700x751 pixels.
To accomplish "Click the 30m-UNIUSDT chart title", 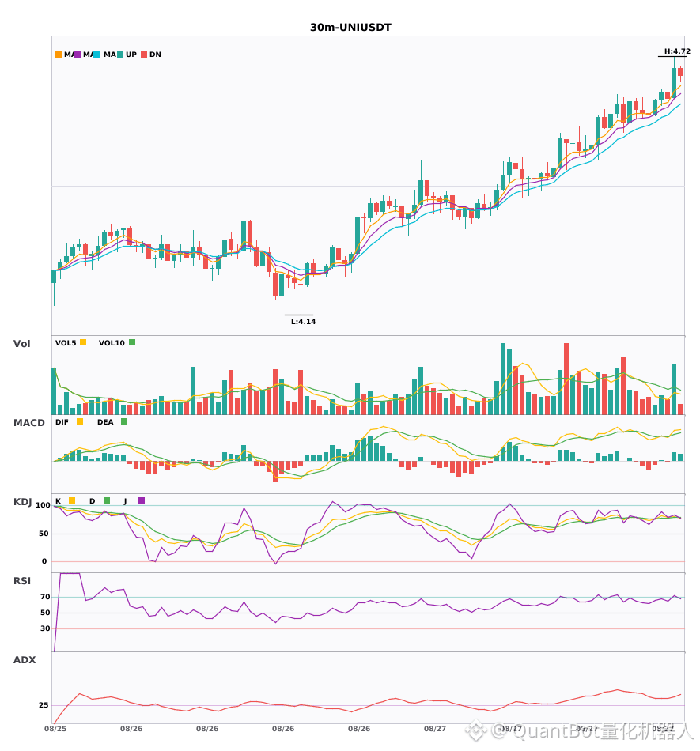I will click(350, 28).
